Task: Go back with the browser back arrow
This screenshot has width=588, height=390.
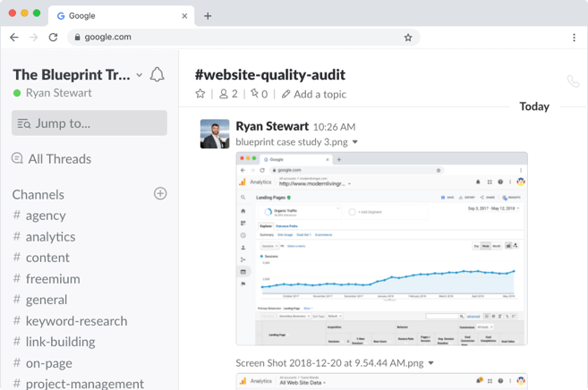Action: coord(14,37)
